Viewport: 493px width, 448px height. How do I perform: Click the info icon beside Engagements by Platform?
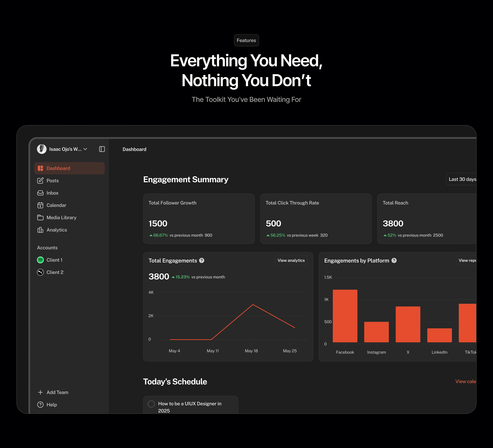[394, 261]
